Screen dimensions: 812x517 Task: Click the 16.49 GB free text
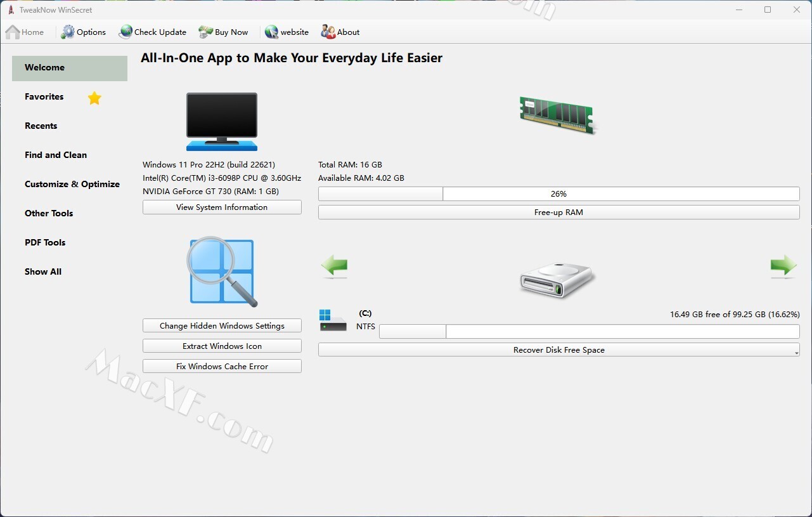(735, 315)
